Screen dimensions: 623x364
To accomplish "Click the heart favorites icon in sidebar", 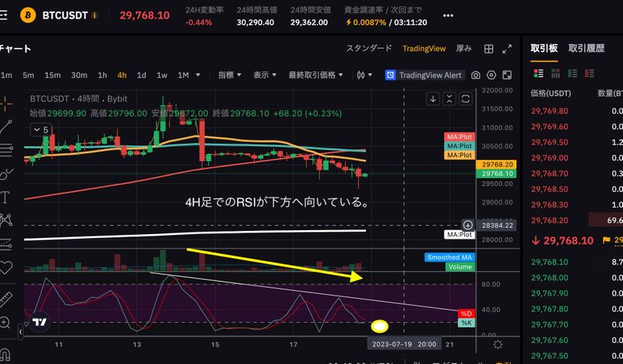I will click(5, 267).
